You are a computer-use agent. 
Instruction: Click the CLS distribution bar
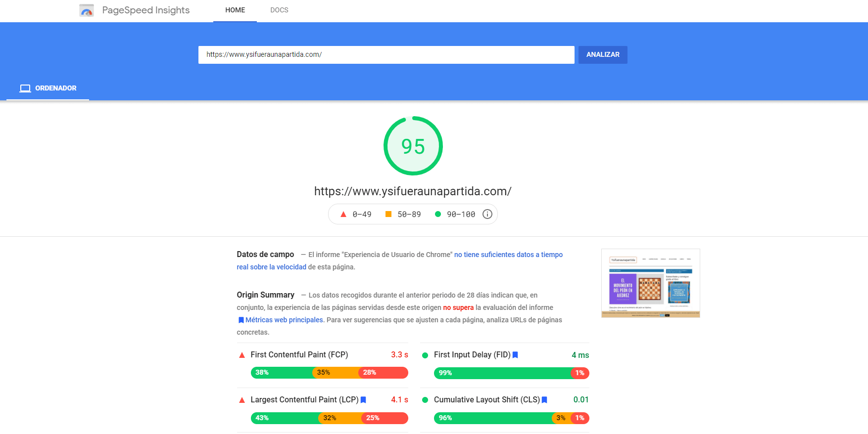[x=512, y=418]
